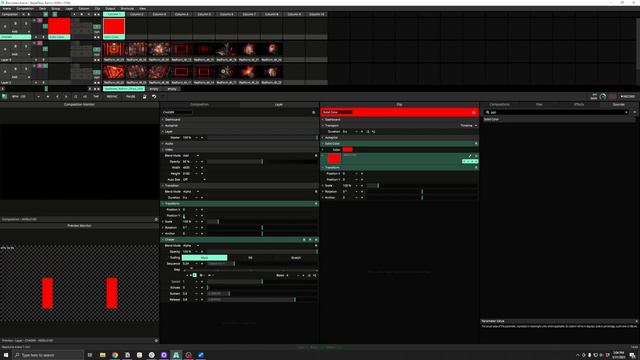Image resolution: width=640 pixels, height=360 pixels.
Task: Select the active deck tab below the layers
Action: coord(124,89)
